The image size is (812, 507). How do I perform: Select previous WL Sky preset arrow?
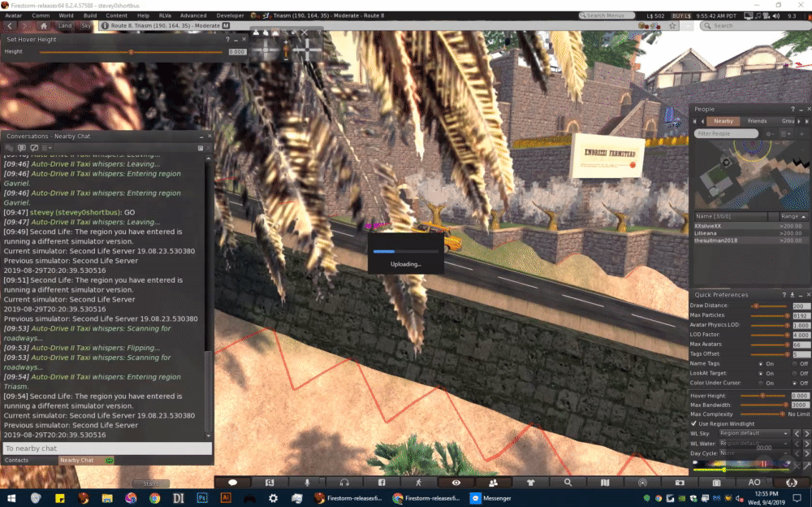point(797,433)
